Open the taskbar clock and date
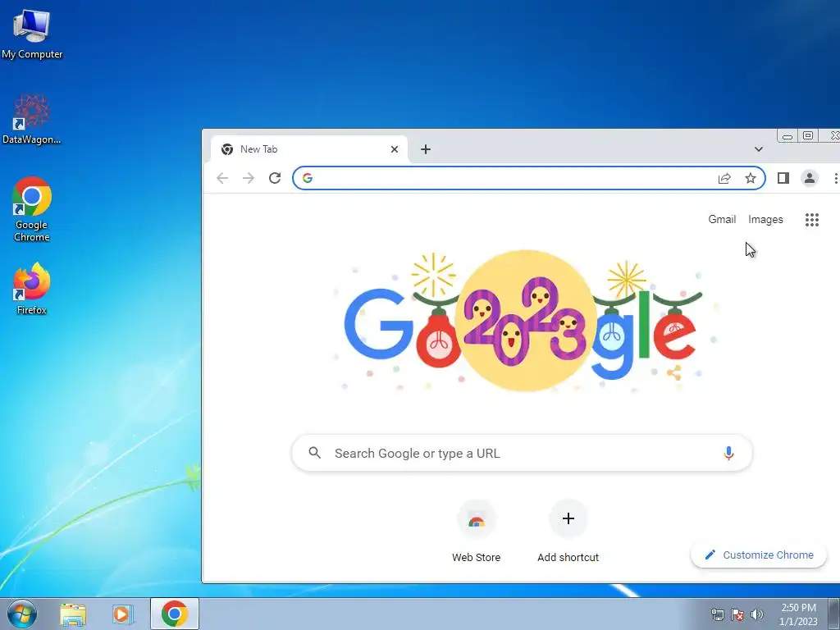This screenshot has height=630, width=840. 798,614
